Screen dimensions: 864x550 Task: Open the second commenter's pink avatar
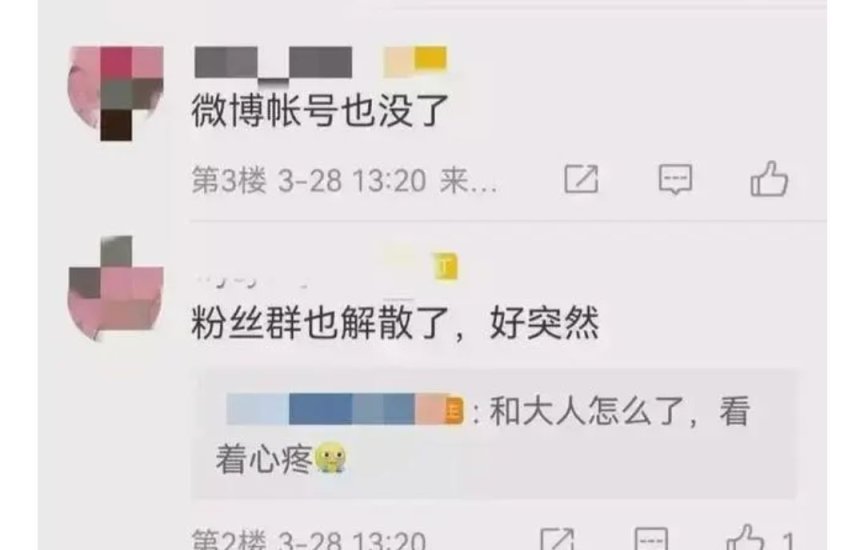[116, 288]
